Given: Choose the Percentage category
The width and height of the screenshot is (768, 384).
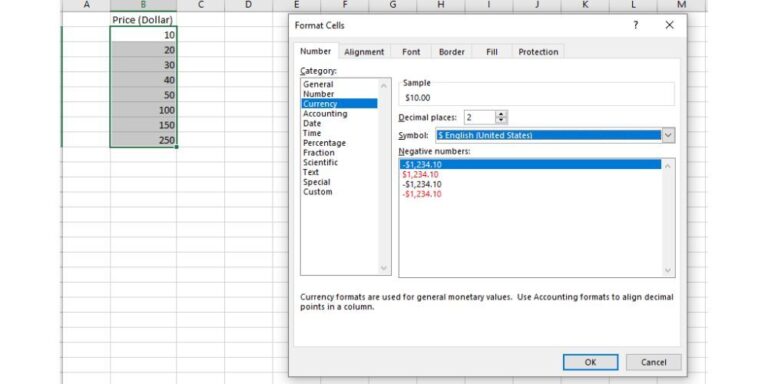Looking at the screenshot, I should coord(324,143).
